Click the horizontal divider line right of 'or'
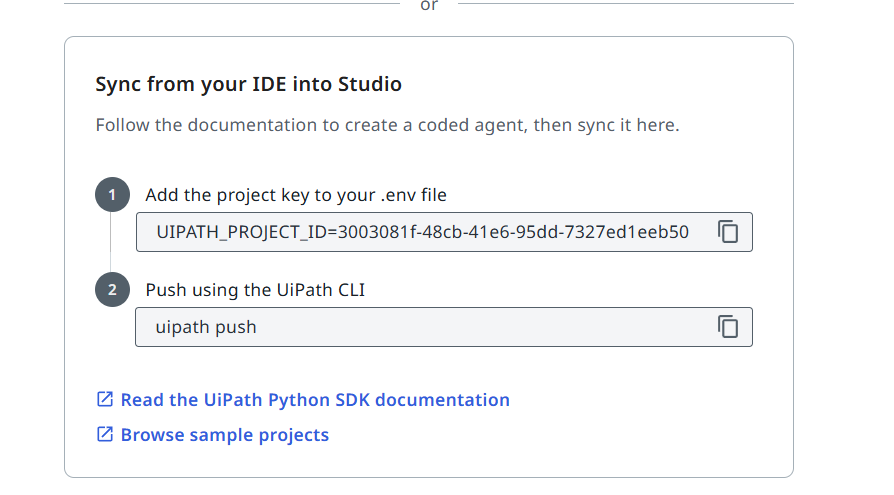 coord(625,3)
